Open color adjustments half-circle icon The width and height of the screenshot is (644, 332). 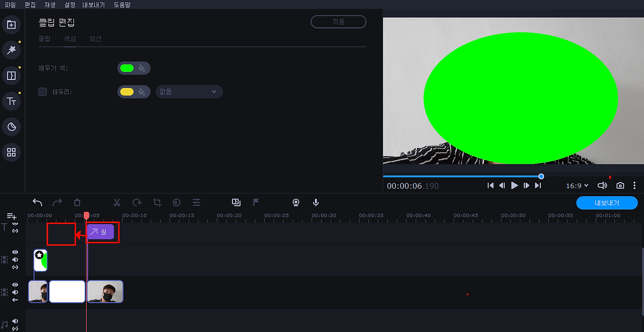pyautogui.click(x=177, y=202)
